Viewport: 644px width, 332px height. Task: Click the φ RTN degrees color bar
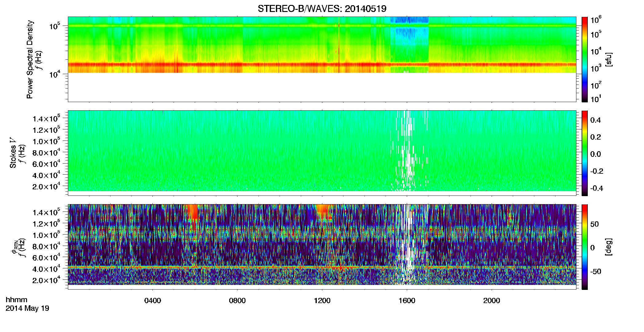click(585, 247)
